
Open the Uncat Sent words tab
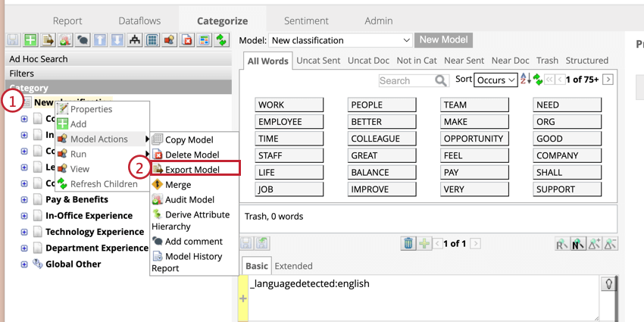tap(318, 61)
